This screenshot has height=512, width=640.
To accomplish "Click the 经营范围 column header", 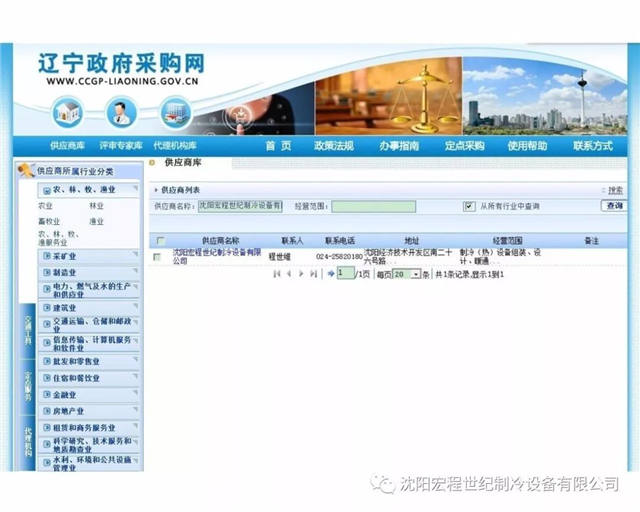I will coord(507,241).
